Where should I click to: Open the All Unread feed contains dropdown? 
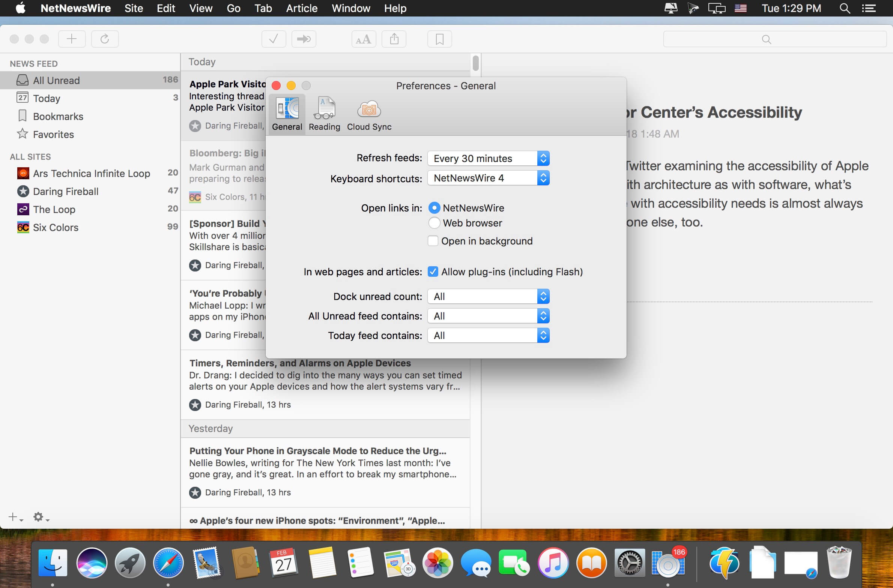coord(489,316)
